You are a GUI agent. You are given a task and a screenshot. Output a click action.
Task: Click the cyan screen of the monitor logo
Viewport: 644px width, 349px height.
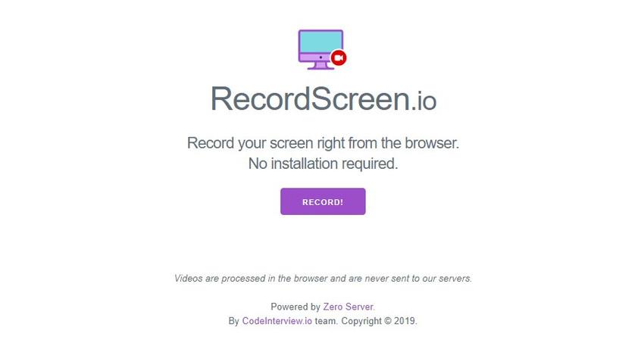click(320, 42)
